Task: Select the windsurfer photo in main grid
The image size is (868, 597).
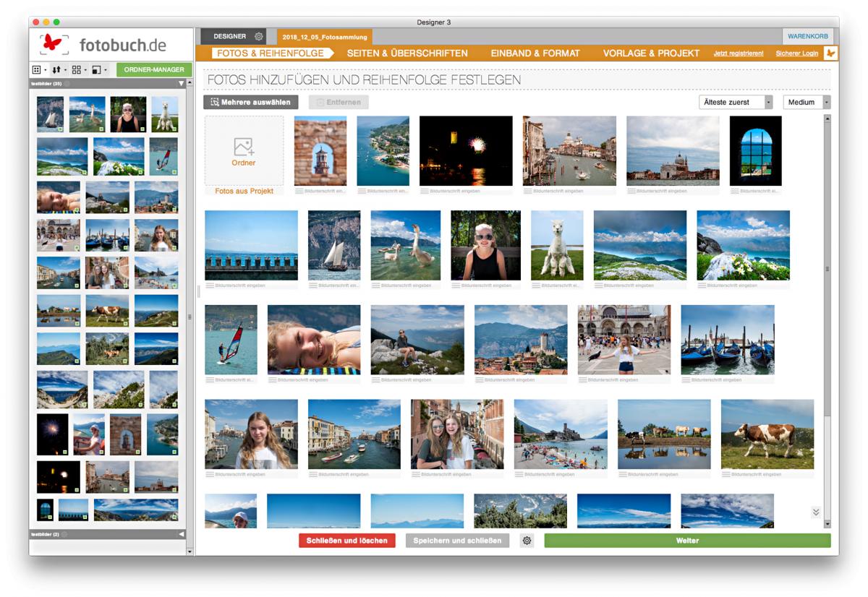Action: (231, 340)
